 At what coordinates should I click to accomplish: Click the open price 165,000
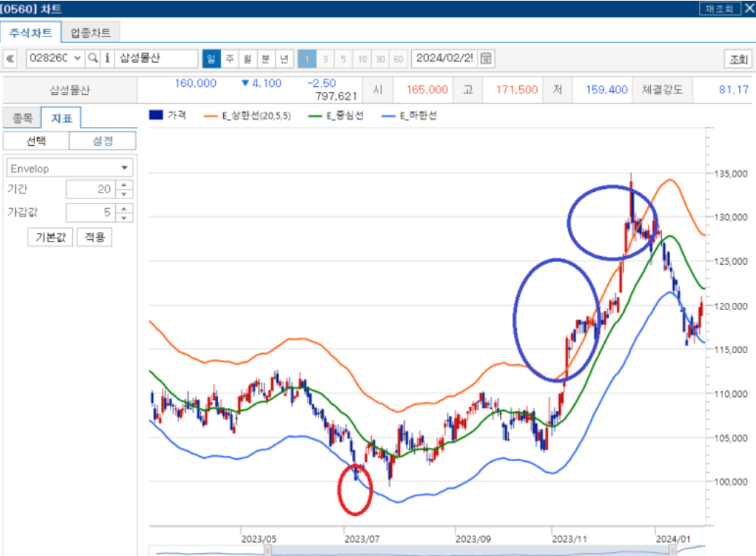pos(426,90)
